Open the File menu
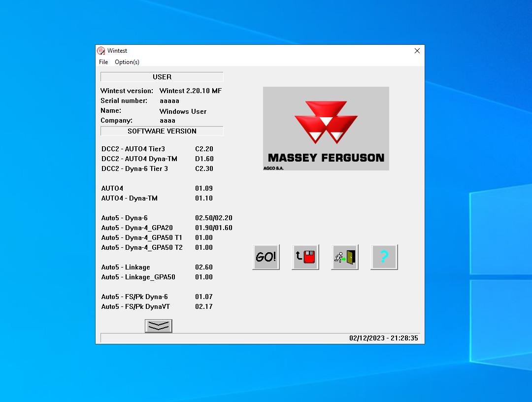Screen dimensions: 532x402 [103, 62]
